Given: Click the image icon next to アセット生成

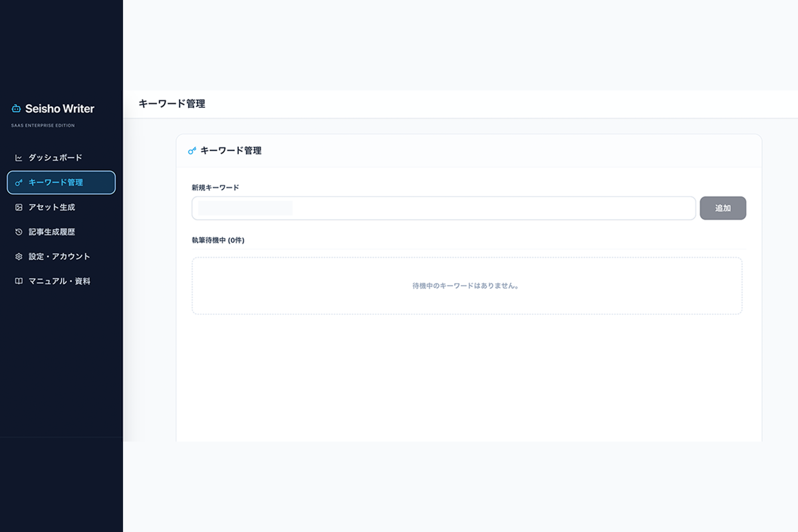Looking at the screenshot, I should pos(19,207).
